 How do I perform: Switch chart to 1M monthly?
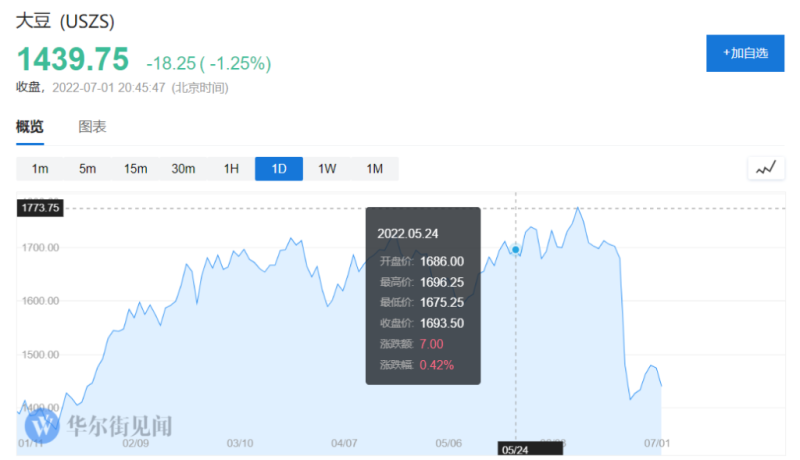(x=375, y=169)
